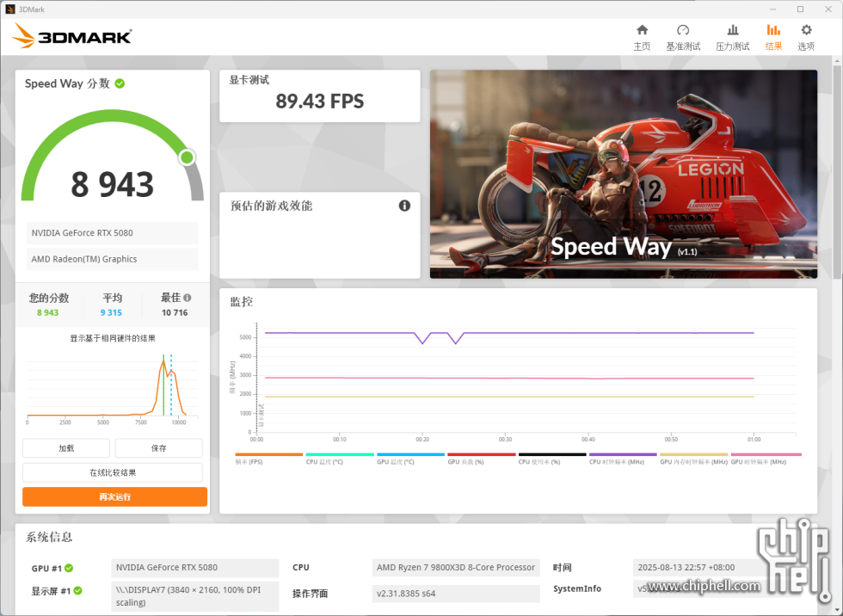Click the 监控 monitoring line chart
Viewport: 843px width, 616px height.
click(514, 382)
